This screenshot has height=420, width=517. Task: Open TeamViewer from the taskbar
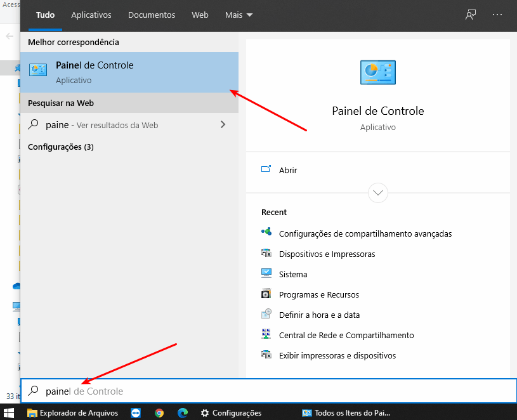click(136, 413)
